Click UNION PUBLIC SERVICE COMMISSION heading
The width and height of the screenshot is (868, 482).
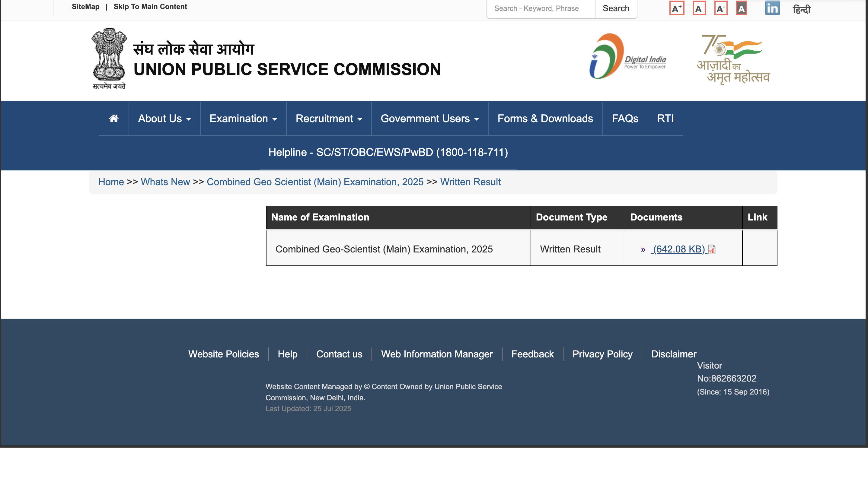click(x=287, y=69)
